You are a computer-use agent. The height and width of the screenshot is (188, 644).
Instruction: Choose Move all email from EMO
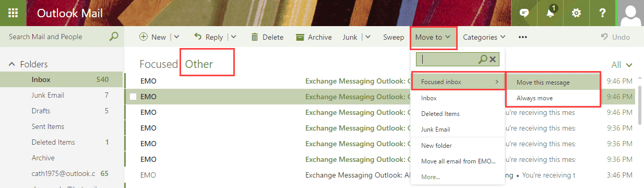coord(458,161)
